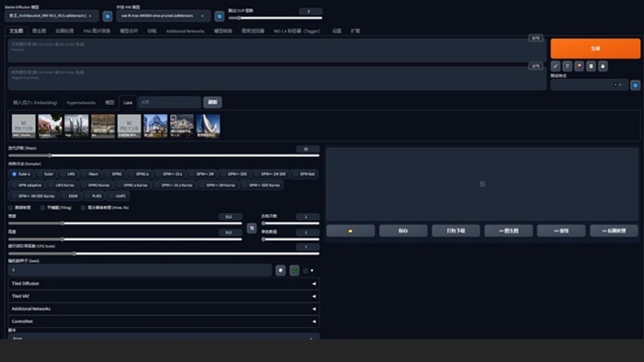Image resolution: width=644 pixels, height=362 pixels.
Task: Expand the Additional Networks accordion section
Action: pyautogui.click(x=164, y=309)
